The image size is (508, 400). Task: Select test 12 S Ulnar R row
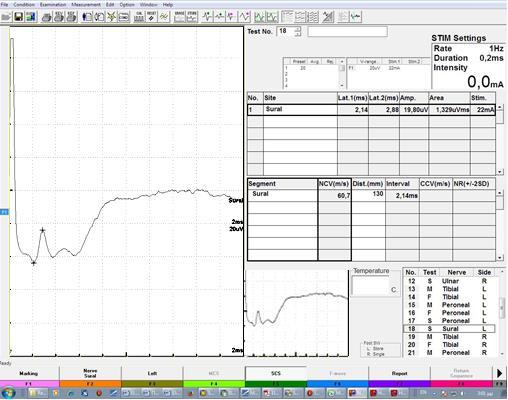coord(449,281)
